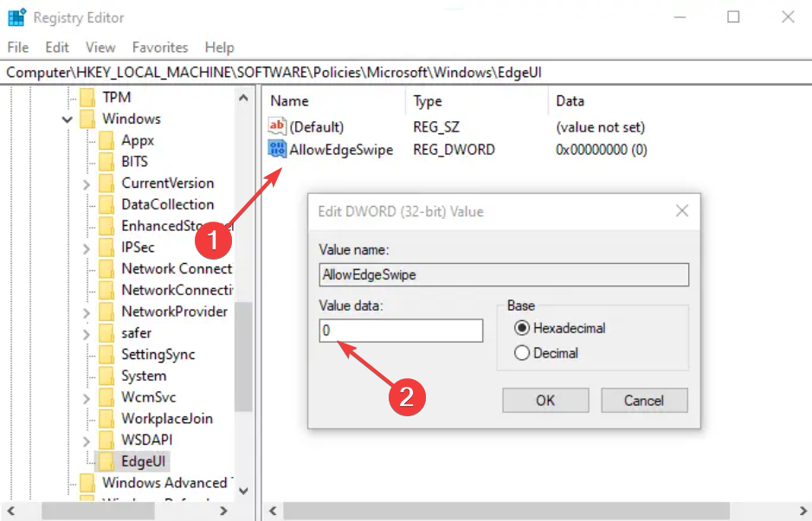Open the Favorites menu

(160, 47)
